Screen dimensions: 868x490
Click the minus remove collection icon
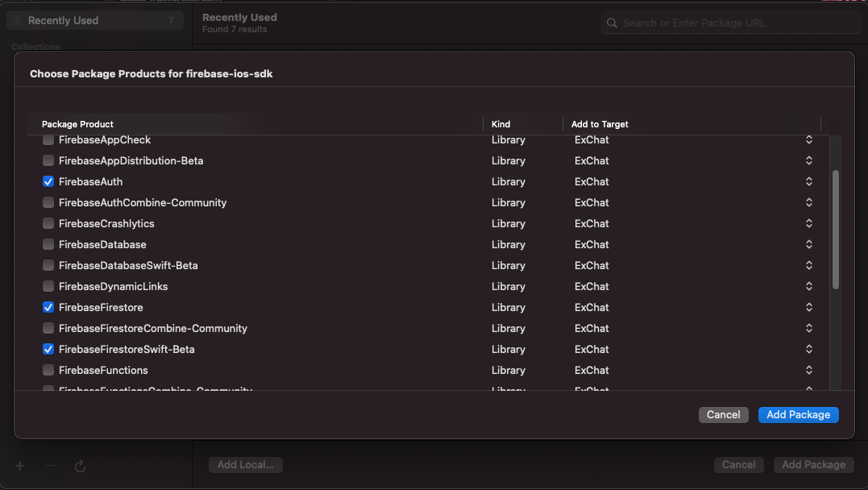[x=50, y=466]
